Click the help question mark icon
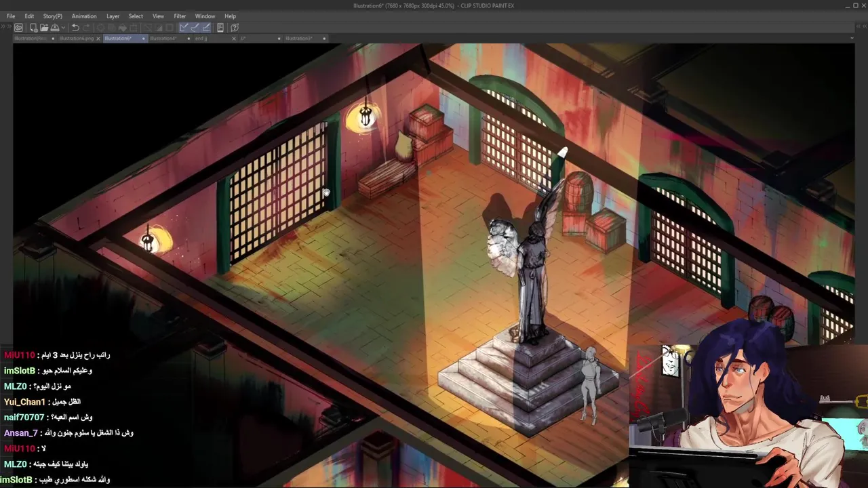The image size is (868, 488). (235, 28)
